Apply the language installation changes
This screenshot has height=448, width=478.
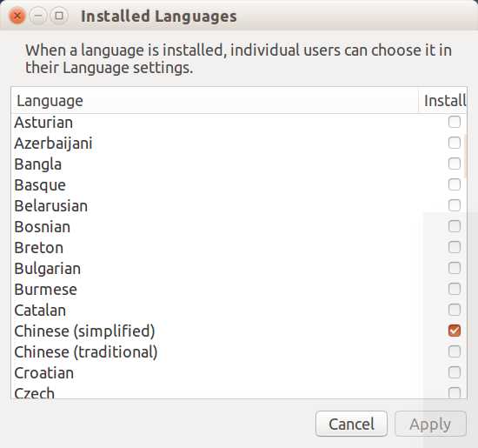pos(430,424)
